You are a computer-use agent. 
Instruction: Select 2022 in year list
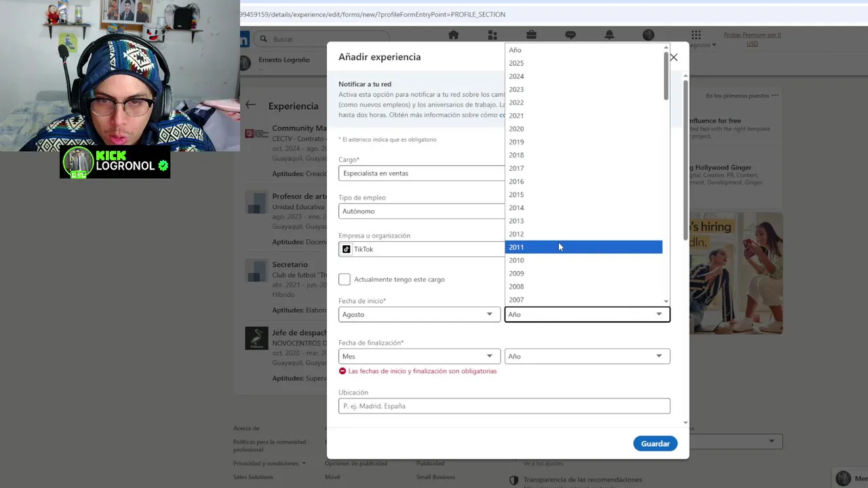584,102
